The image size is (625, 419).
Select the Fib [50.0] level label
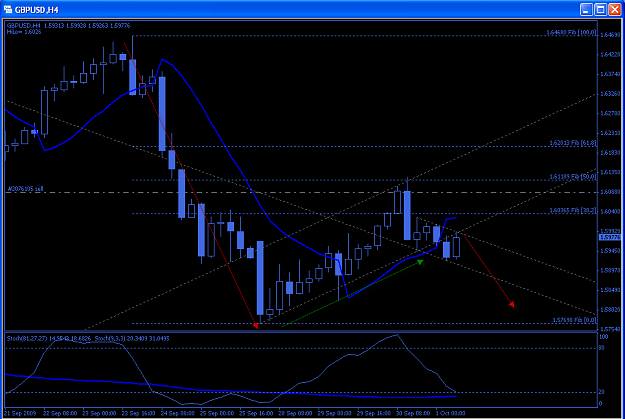(x=573, y=176)
